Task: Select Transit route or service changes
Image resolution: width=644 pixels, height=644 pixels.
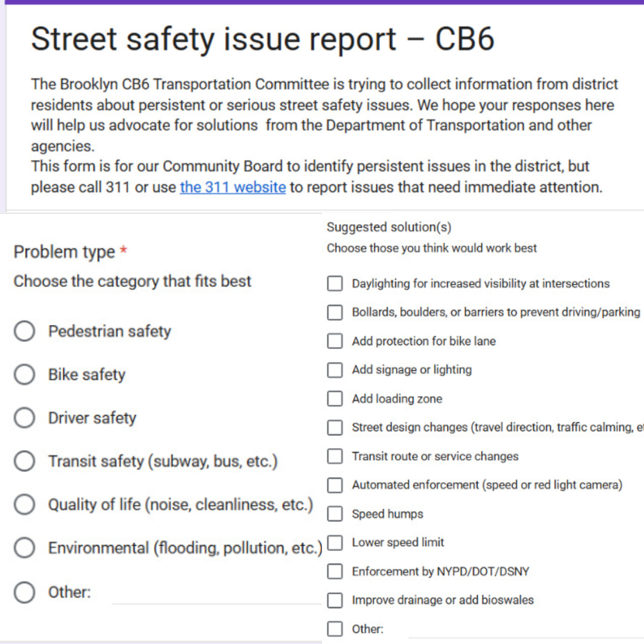Action: (335, 456)
